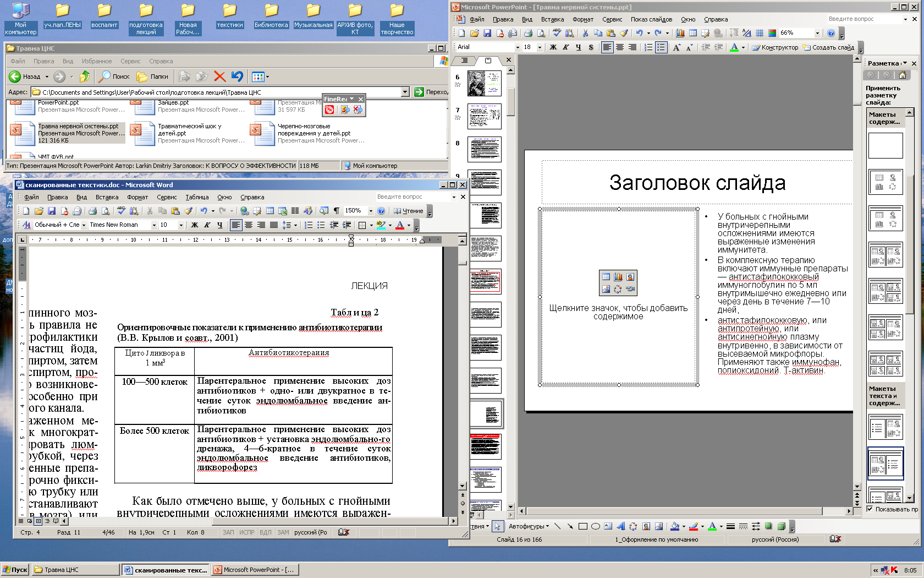The image size is (924, 578).
Task: Toggle underline in Word formatting bar
Action: tap(220, 225)
